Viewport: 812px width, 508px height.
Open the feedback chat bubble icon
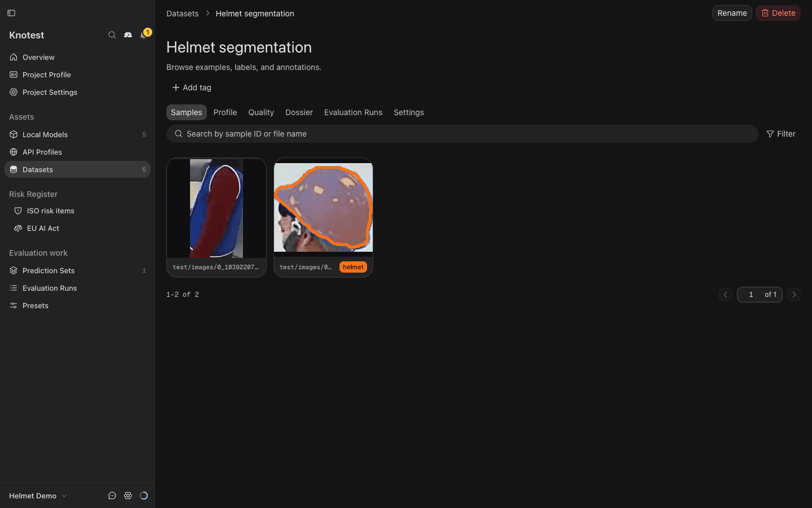(x=112, y=496)
